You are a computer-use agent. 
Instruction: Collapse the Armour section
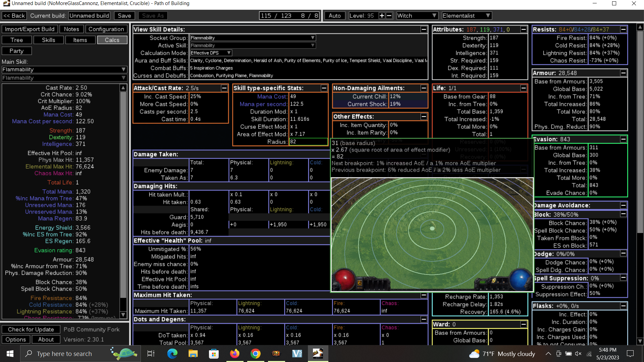623,73
